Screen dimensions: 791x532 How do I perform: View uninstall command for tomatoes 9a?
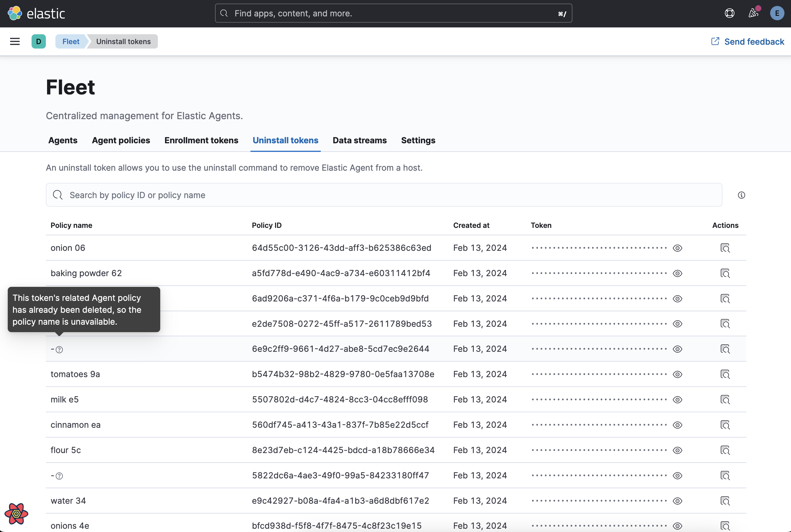[725, 374]
